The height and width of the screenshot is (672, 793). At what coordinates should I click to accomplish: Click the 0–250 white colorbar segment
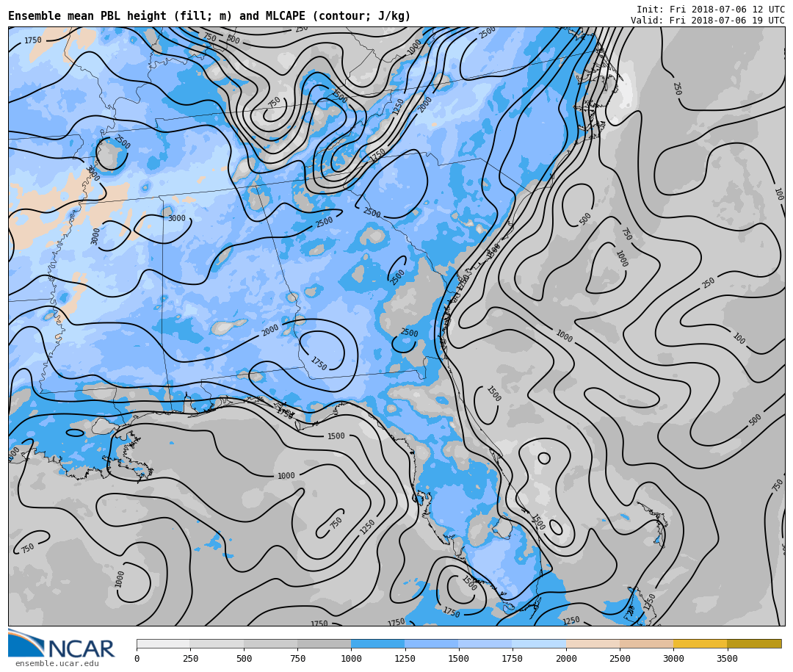point(163,643)
